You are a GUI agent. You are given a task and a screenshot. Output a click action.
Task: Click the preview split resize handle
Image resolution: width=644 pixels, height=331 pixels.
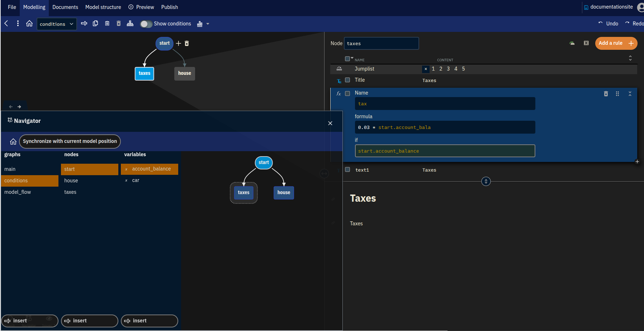pyautogui.click(x=486, y=181)
